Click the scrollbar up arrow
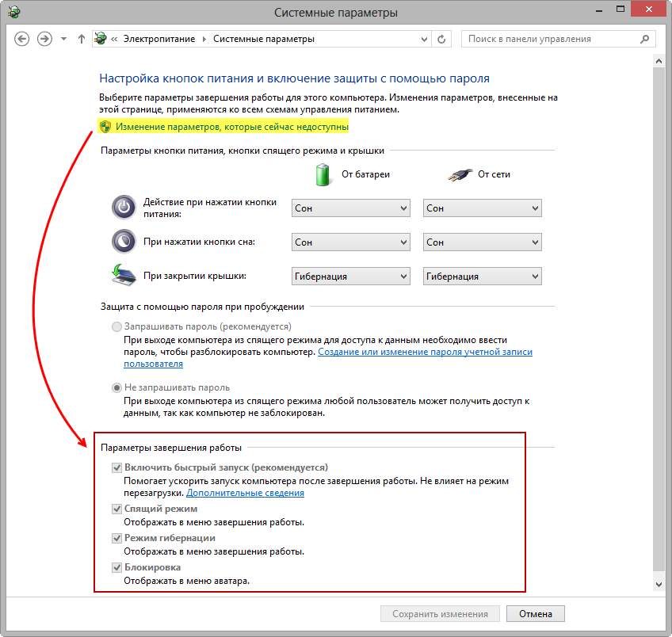 659,61
